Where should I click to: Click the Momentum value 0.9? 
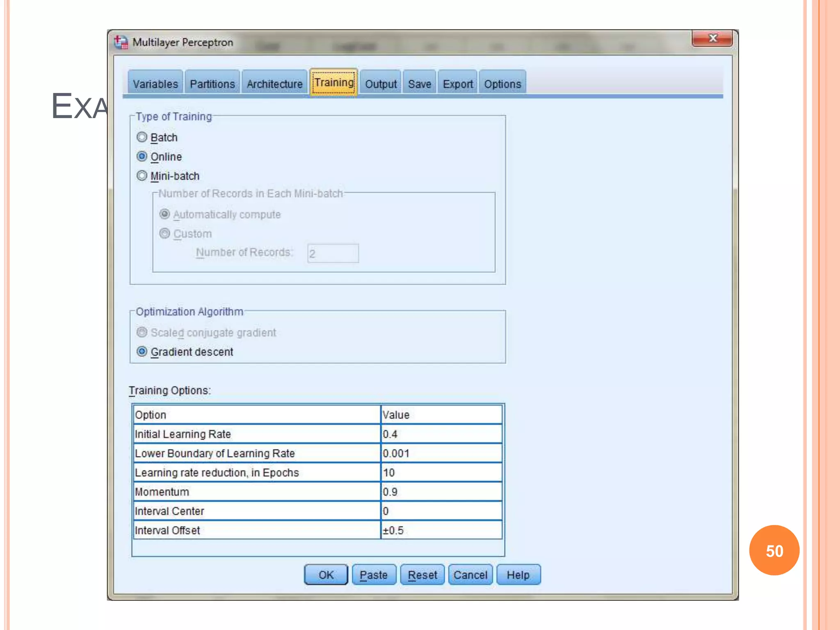pyautogui.click(x=441, y=492)
